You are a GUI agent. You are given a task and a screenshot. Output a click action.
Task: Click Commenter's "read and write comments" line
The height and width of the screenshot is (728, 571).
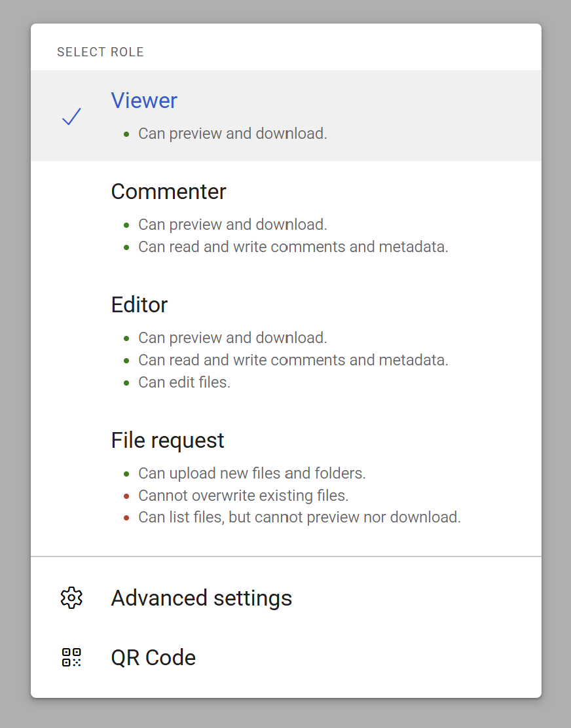(293, 247)
